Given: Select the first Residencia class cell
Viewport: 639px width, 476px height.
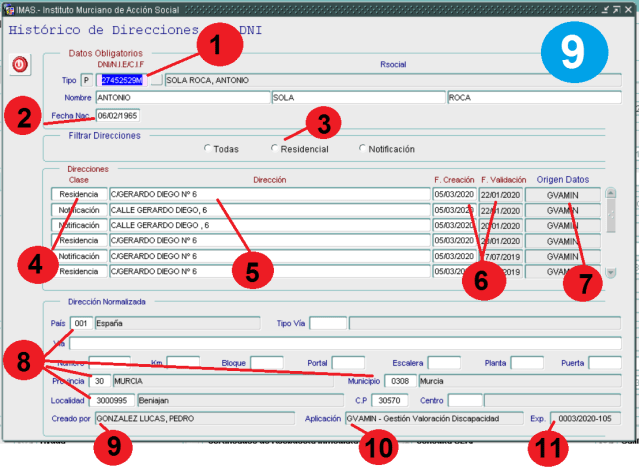Looking at the screenshot, I should (x=78, y=194).
